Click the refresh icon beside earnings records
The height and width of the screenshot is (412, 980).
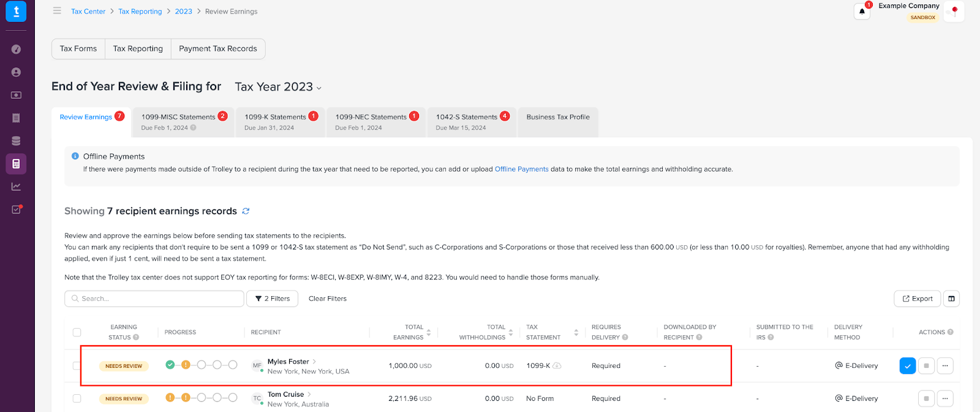[x=246, y=211]
